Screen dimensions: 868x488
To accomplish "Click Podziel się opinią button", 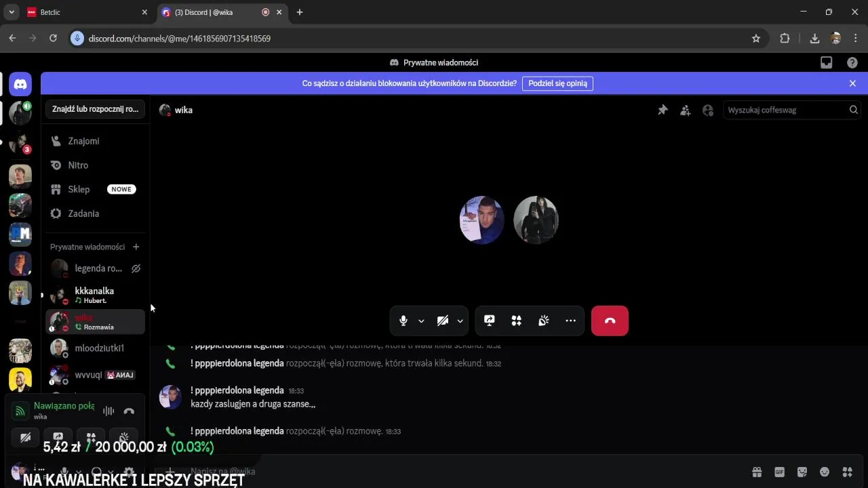I will click(557, 83).
